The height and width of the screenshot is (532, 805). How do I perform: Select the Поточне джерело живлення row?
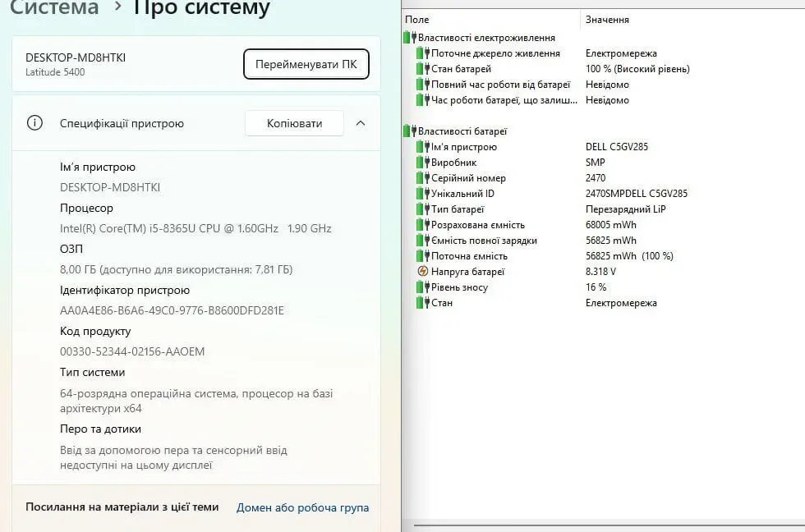[x=495, y=53]
